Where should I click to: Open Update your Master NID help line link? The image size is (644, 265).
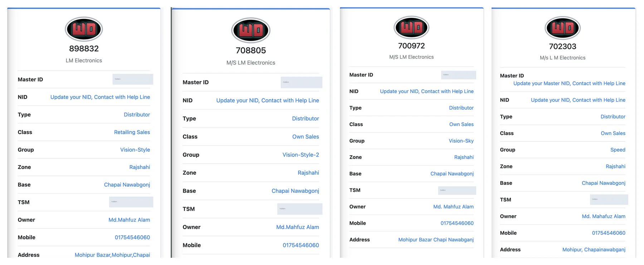coord(569,83)
